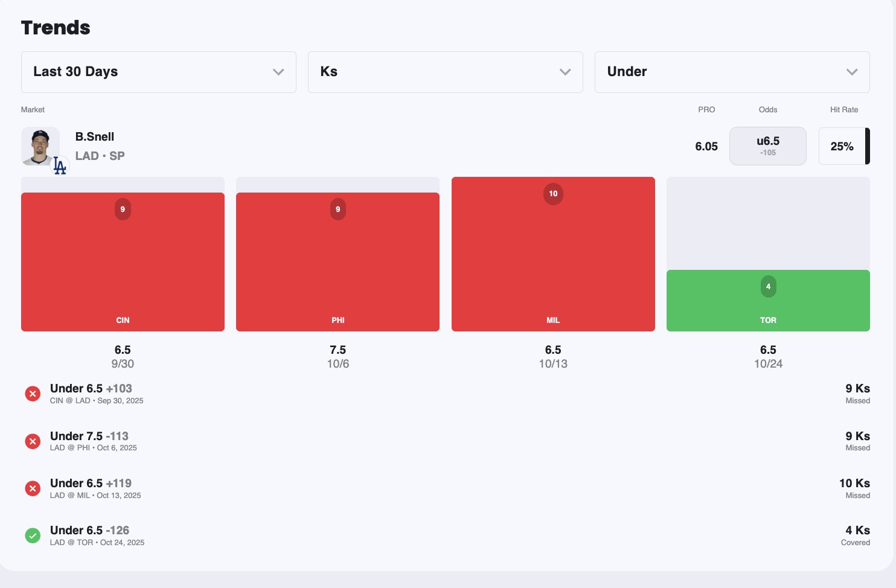The height and width of the screenshot is (588, 896).
Task: Click the Dodgers LA team logo badge
Action: point(60,165)
